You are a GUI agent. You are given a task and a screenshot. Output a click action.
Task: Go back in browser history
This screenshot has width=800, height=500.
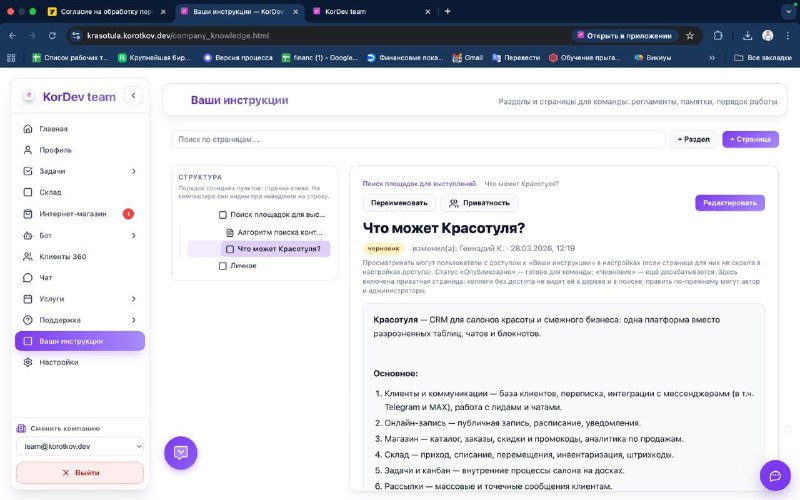[x=12, y=36]
